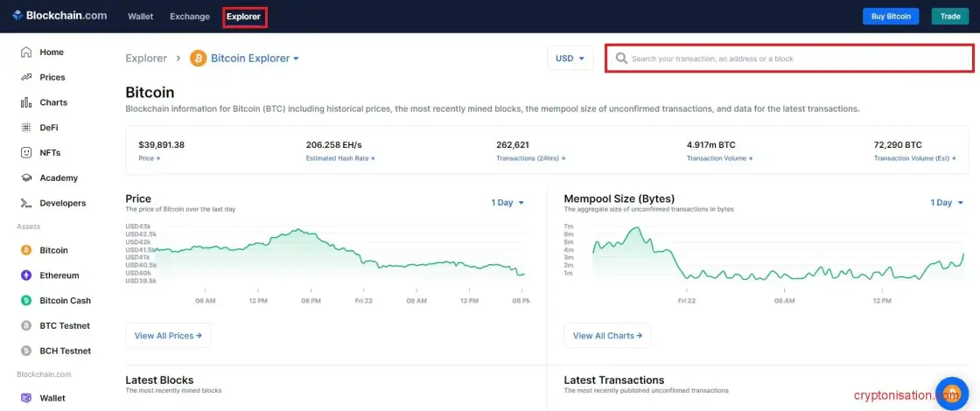Image resolution: width=980 pixels, height=411 pixels.
Task: Click View All Prices button
Action: (x=168, y=336)
